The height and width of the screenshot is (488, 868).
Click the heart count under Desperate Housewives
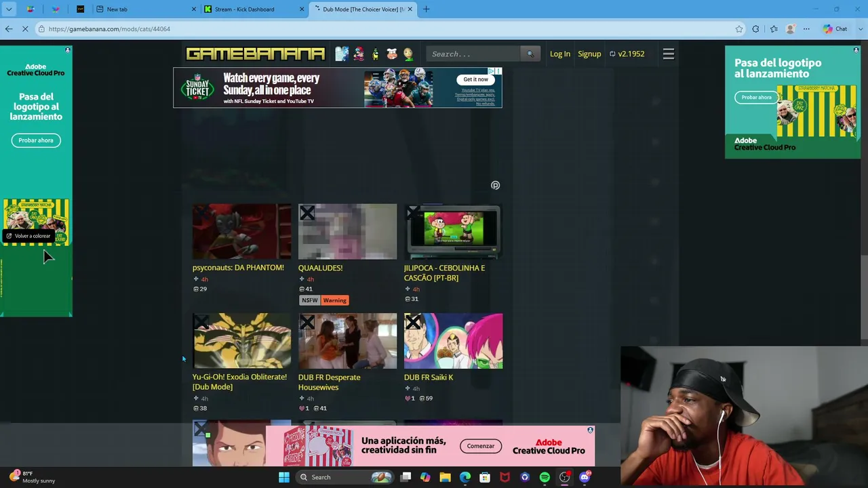tap(304, 409)
